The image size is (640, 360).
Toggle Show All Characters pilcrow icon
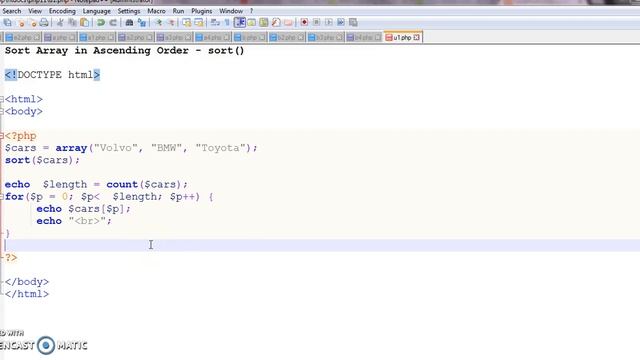(227, 22)
